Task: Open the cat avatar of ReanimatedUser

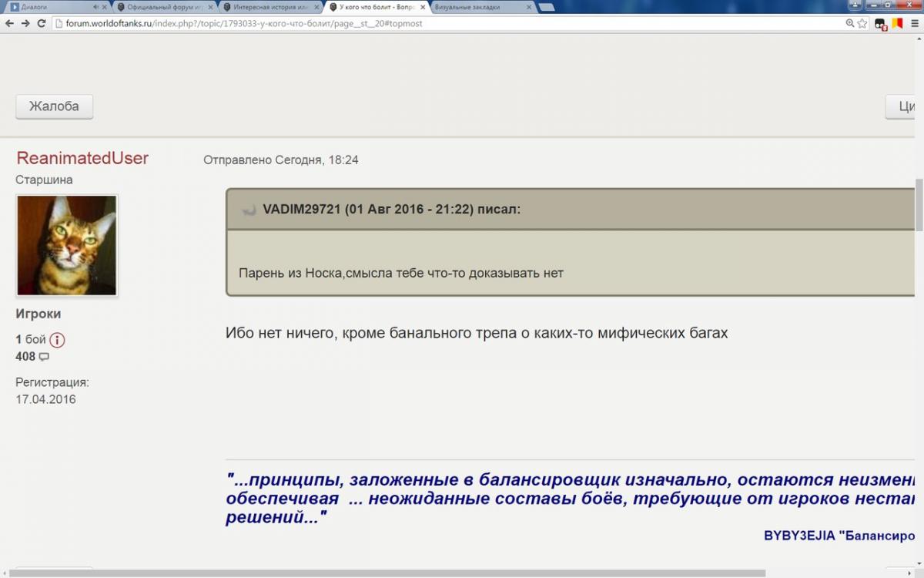Action: 67,245
